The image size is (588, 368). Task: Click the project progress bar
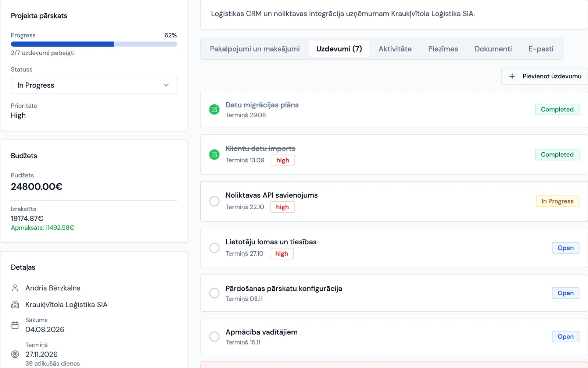click(x=94, y=44)
